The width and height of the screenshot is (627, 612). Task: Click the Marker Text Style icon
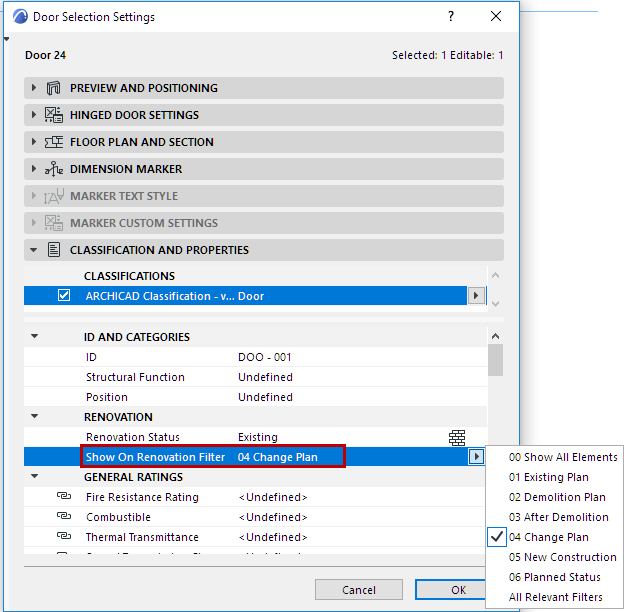point(54,196)
